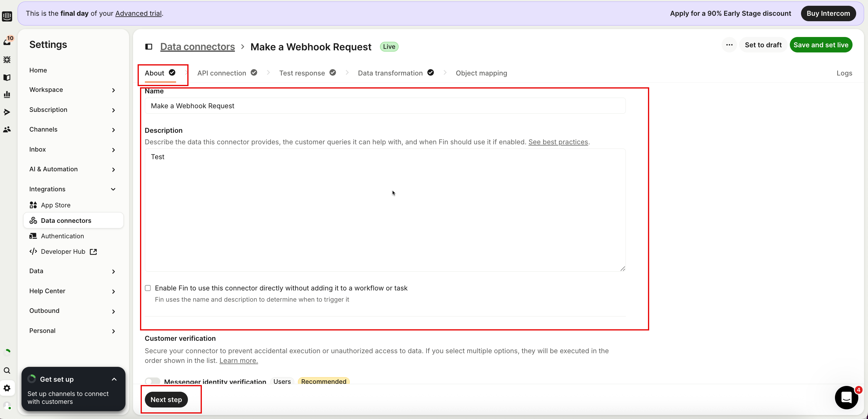This screenshot has height=419, width=868.
Task: Enable Fin to use connector directly checkbox
Action: pos(148,288)
